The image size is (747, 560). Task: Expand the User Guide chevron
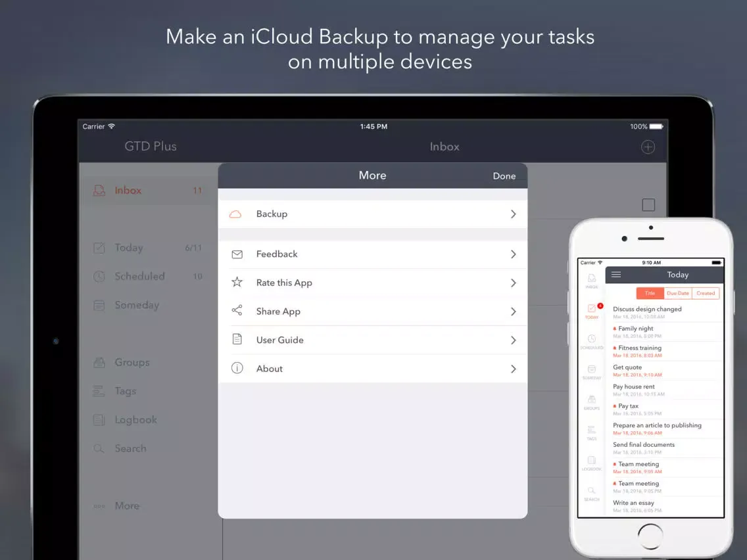point(513,340)
